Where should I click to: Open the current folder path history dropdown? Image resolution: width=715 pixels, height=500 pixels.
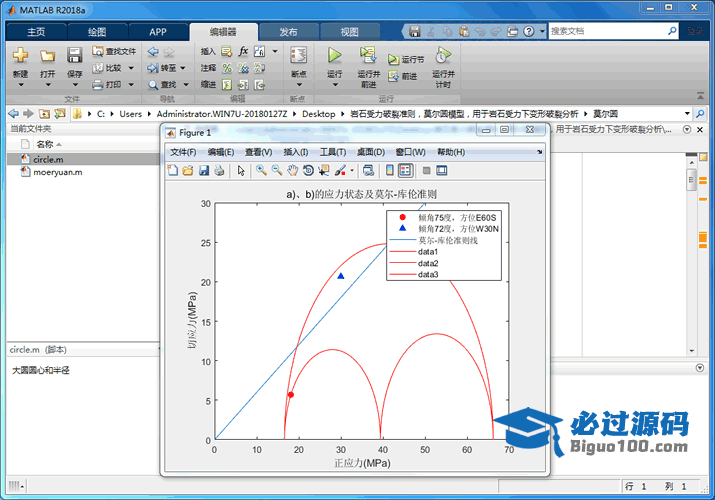[x=687, y=114]
